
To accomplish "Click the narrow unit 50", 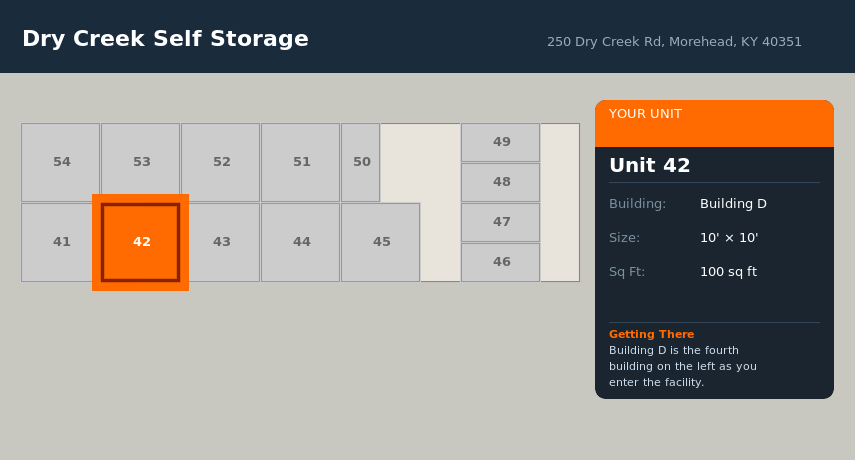I will [x=361, y=162].
